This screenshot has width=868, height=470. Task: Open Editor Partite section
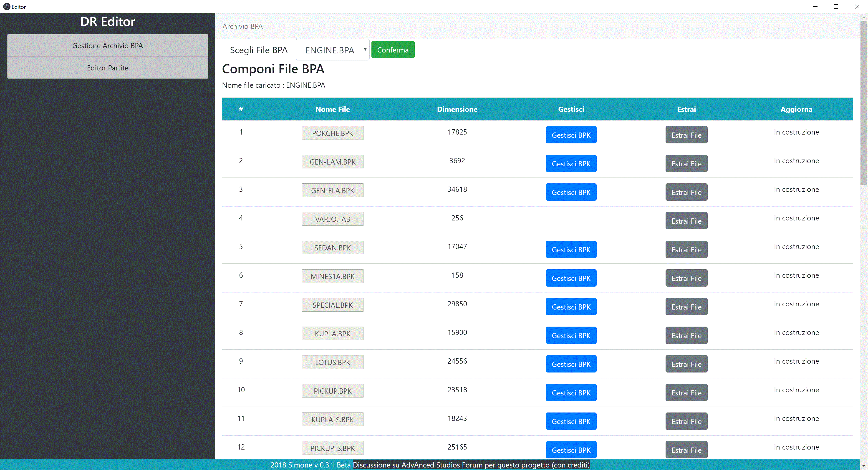108,68
